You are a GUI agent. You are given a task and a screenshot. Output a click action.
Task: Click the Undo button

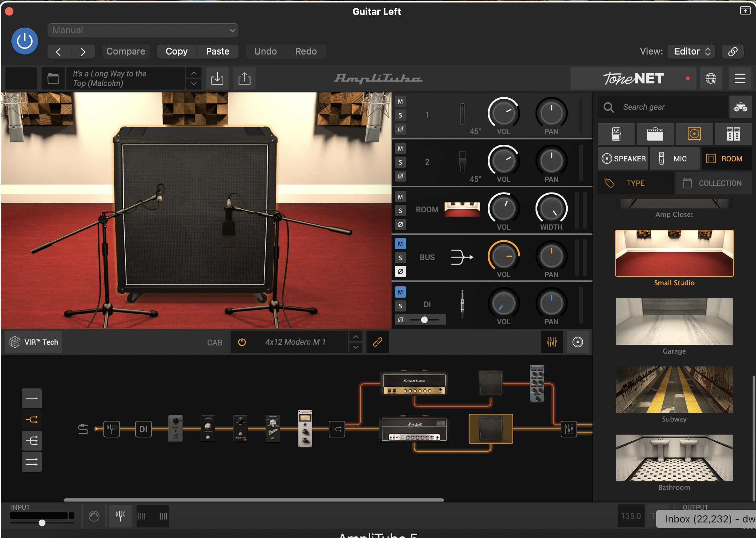point(265,52)
